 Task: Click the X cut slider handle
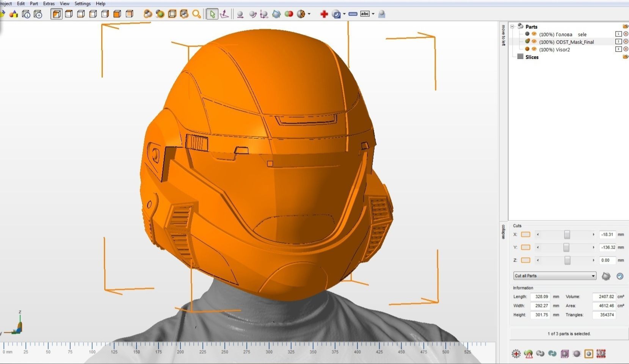[x=567, y=234]
